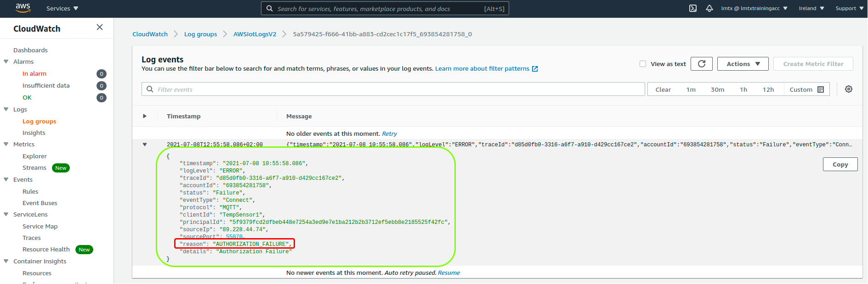Click the refresh log events button
868x284 pixels.
(x=702, y=64)
